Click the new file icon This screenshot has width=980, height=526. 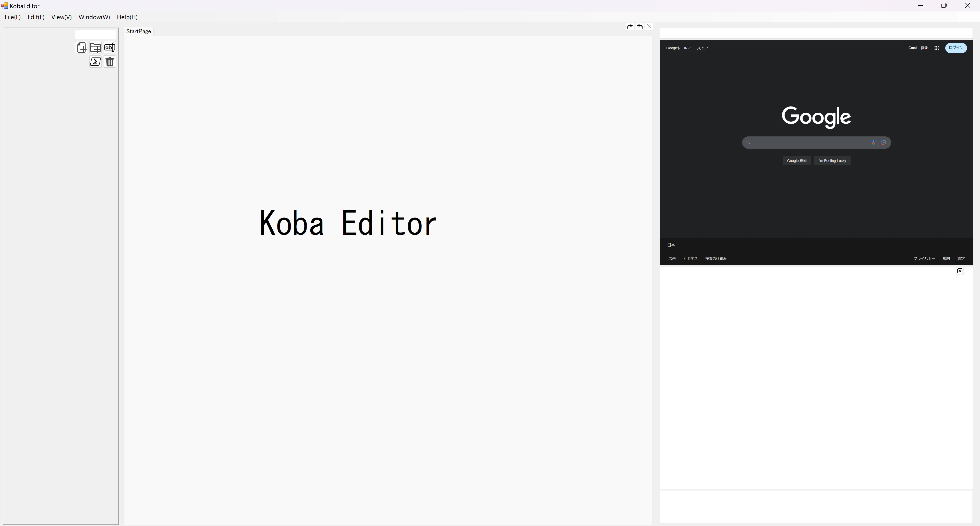tap(81, 48)
